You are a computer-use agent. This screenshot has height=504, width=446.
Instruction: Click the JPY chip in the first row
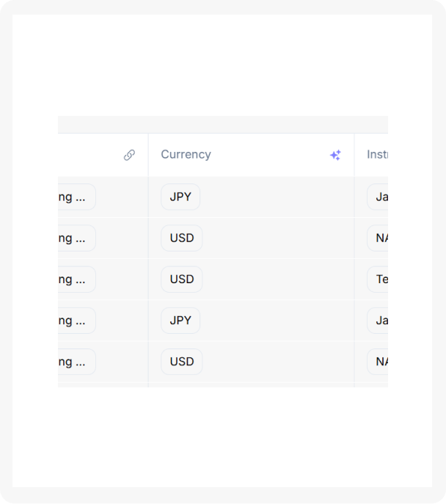point(180,197)
